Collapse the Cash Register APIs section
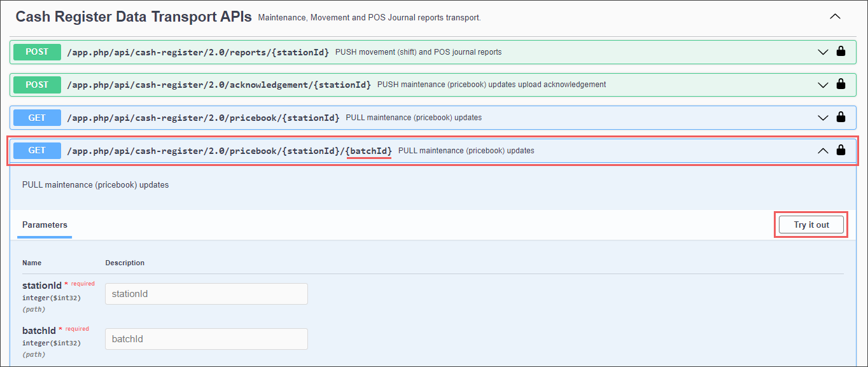Viewport: 868px width, 367px height. [835, 17]
